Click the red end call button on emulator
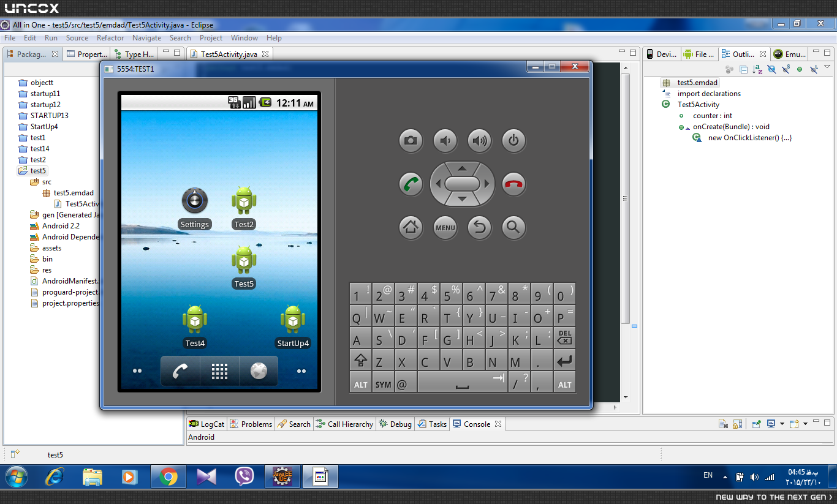The width and height of the screenshot is (837, 504). point(514,184)
